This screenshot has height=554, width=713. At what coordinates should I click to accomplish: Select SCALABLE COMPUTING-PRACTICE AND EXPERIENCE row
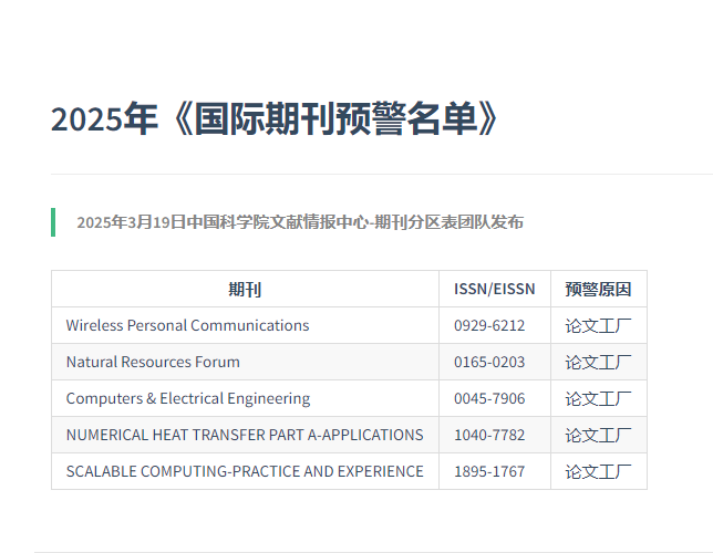tap(244, 471)
